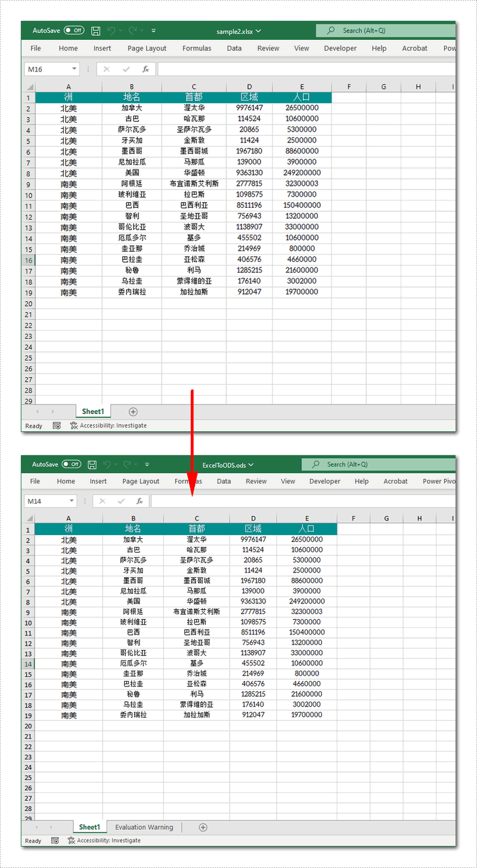Click Enter checkmark icon in sample2.xlsx formula bar

(x=126, y=69)
